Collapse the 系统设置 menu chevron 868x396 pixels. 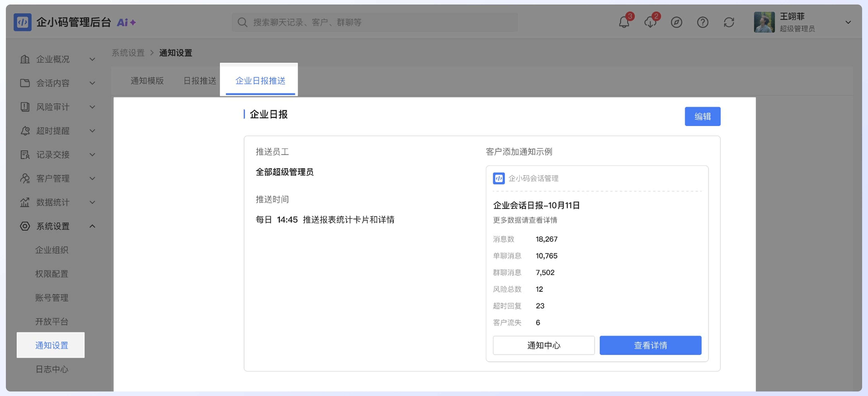(x=92, y=226)
